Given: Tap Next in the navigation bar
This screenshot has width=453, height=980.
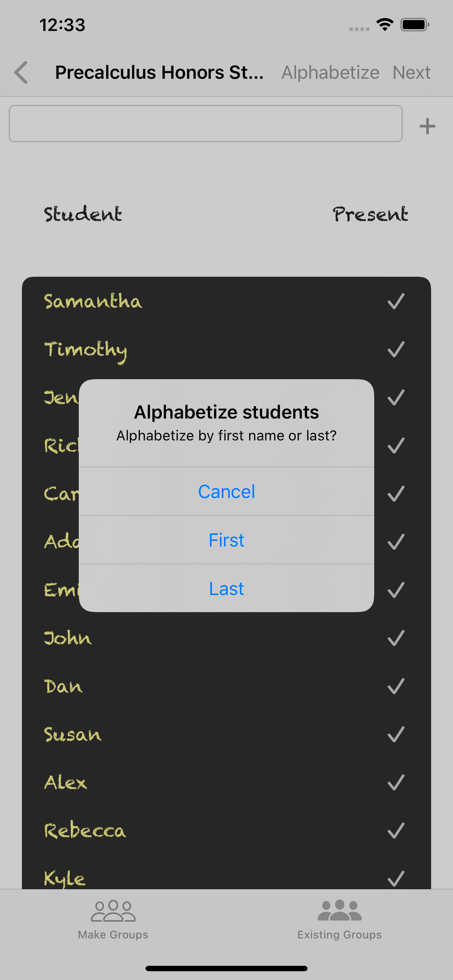Looking at the screenshot, I should coord(411,72).
